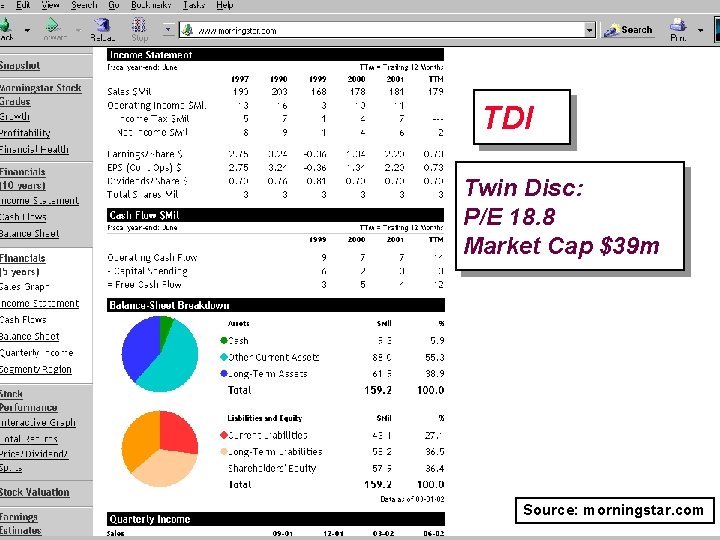Click the Sales $Mil row label

(129, 91)
